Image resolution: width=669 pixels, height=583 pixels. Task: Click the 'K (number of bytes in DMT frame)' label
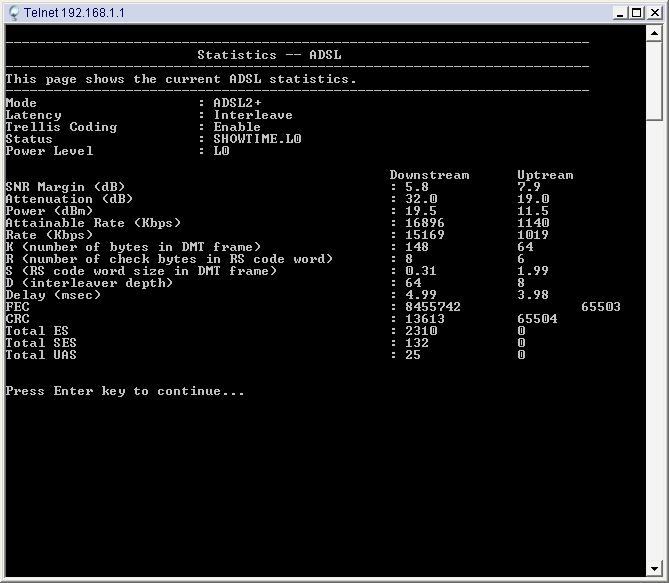pyautogui.click(x=133, y=247)
